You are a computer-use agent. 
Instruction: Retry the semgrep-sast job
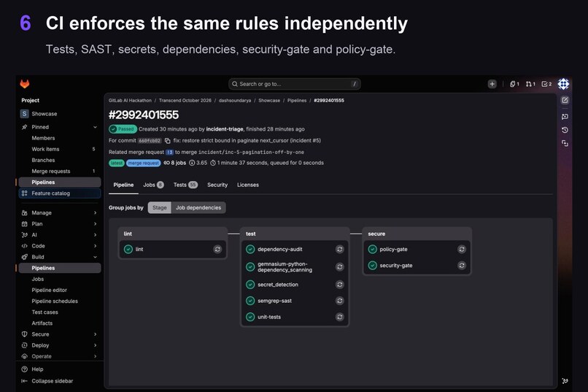click(x=340, y=301)
